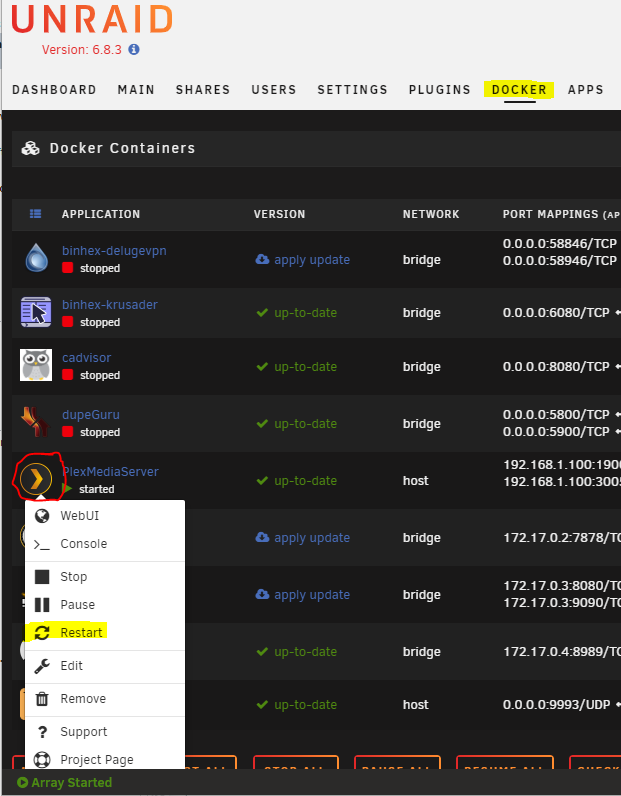This screenshot has height=796, width=621.
Task: Click the dupeGuru container icon
Action: pyautogui.click(x=35, y=421)
